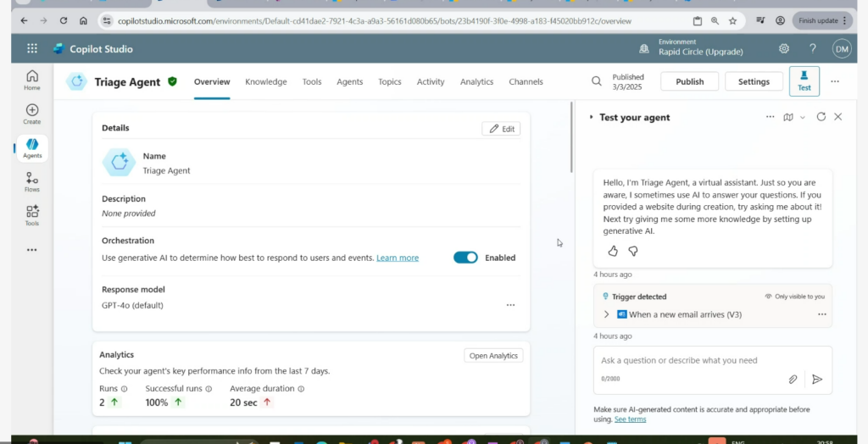Screen dimensions: 868x444
Task: Click the search magnifier beside Published
Action: (x=596, y=81)
